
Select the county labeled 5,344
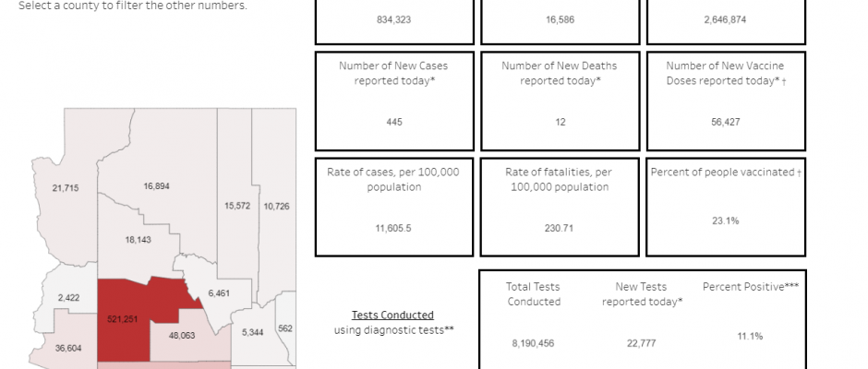pos(252,331)
